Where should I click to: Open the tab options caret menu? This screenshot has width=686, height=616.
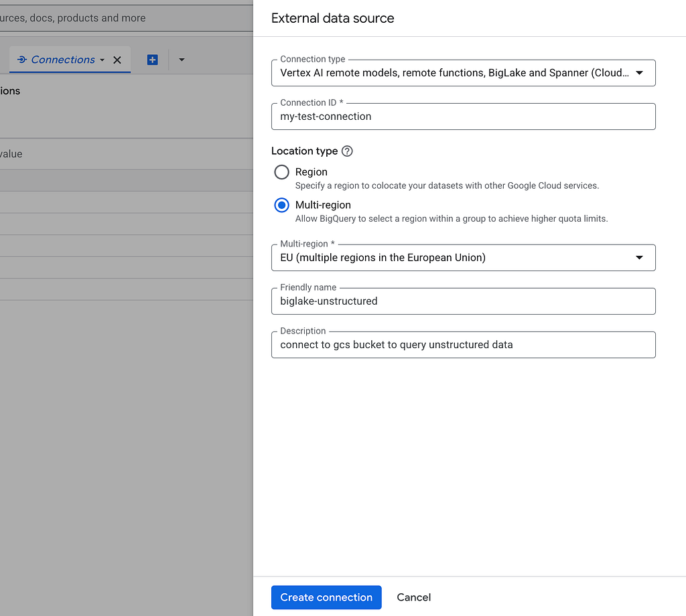[182, 60]
